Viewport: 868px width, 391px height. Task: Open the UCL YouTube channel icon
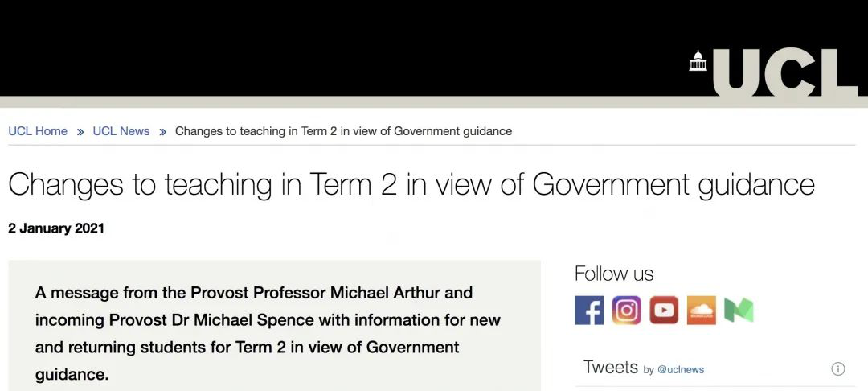pos(664,310)
